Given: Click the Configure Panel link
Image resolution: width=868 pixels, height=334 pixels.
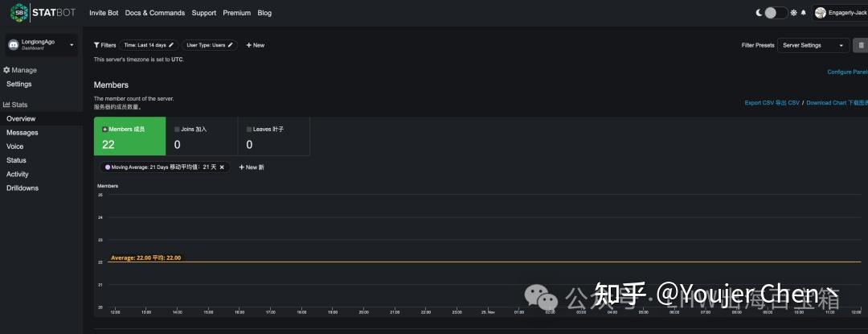Looking at the screenshot, I should tap(847, 72).
